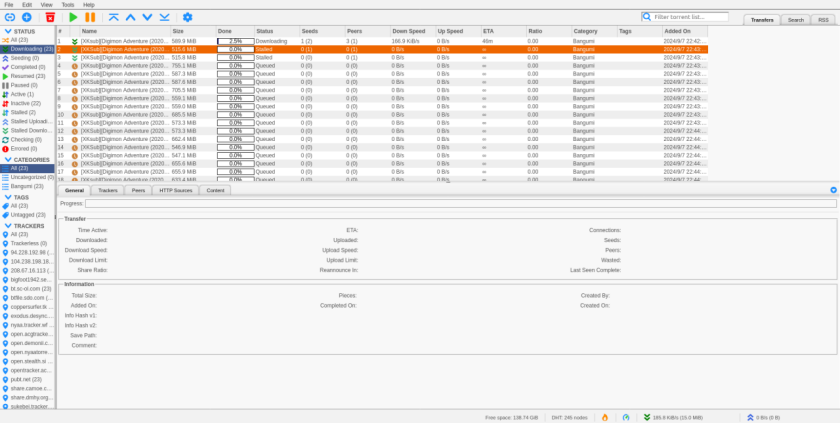The width and height of the screenshot is (840, 423).
Task: Click the connection status icon in status bar
Action: pos(626,417)
